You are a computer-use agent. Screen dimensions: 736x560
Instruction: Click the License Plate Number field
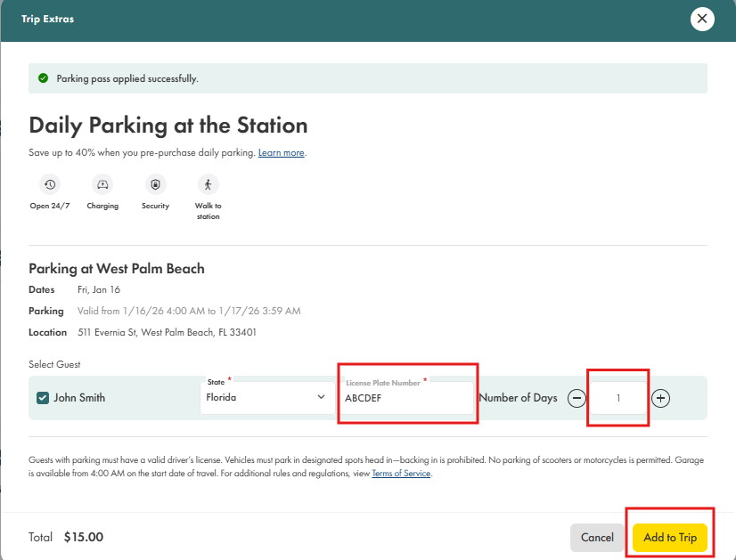407,398
